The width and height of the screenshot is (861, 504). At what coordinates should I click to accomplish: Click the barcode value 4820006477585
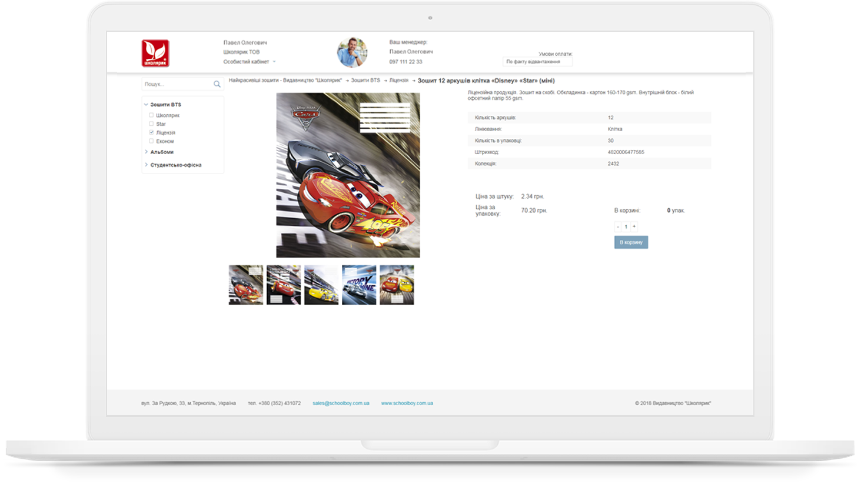626,152
